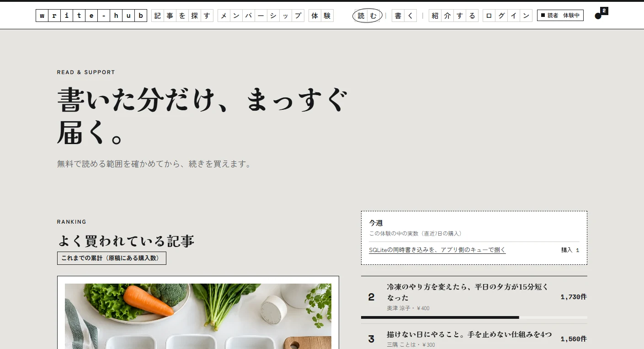Click the よく買われている記事 heading
Screen dimensions: 644x349
tap(126, 241)
